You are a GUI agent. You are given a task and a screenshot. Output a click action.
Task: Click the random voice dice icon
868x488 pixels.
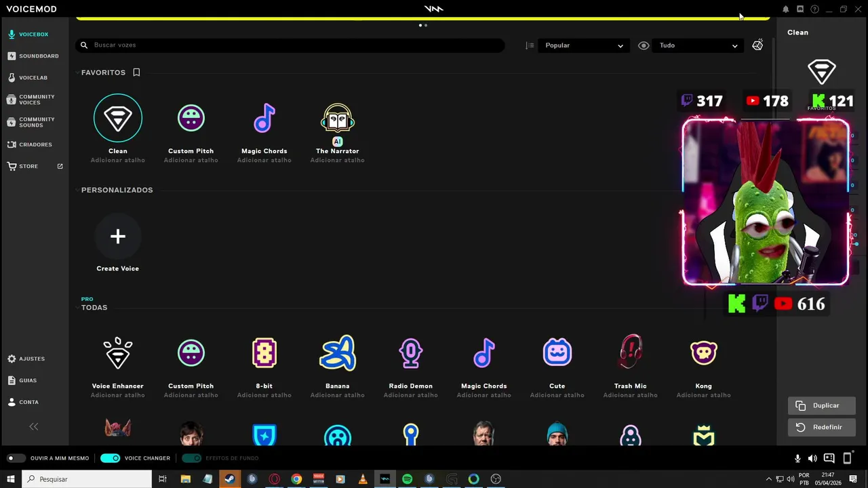[757, 45]
